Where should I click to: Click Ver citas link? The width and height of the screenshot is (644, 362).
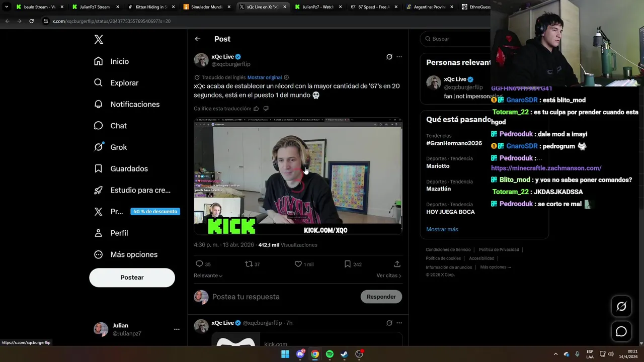click(389, 276)
